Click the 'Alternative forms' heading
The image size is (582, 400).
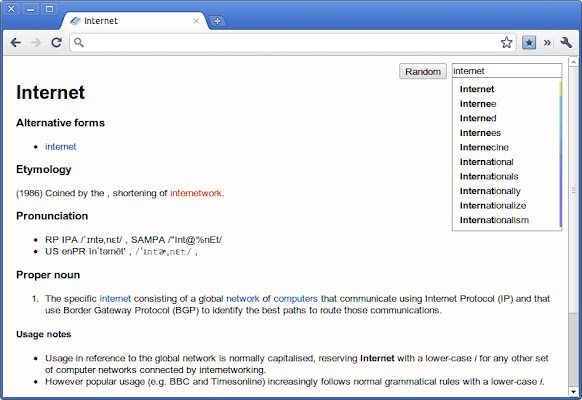coord(60,123)
